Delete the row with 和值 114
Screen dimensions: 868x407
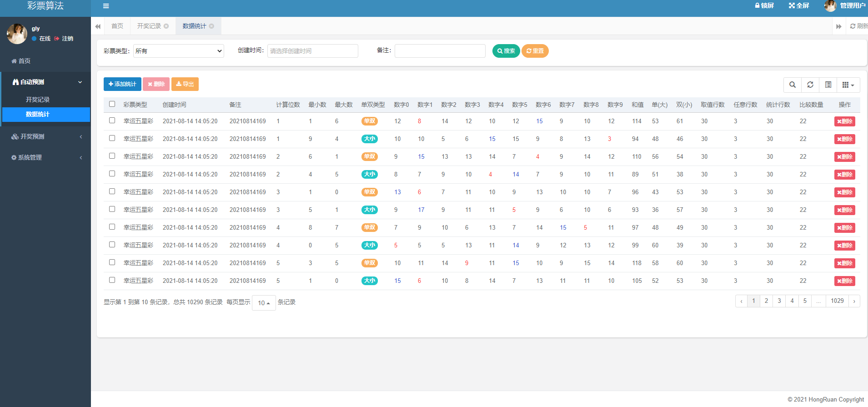point(845,121)
